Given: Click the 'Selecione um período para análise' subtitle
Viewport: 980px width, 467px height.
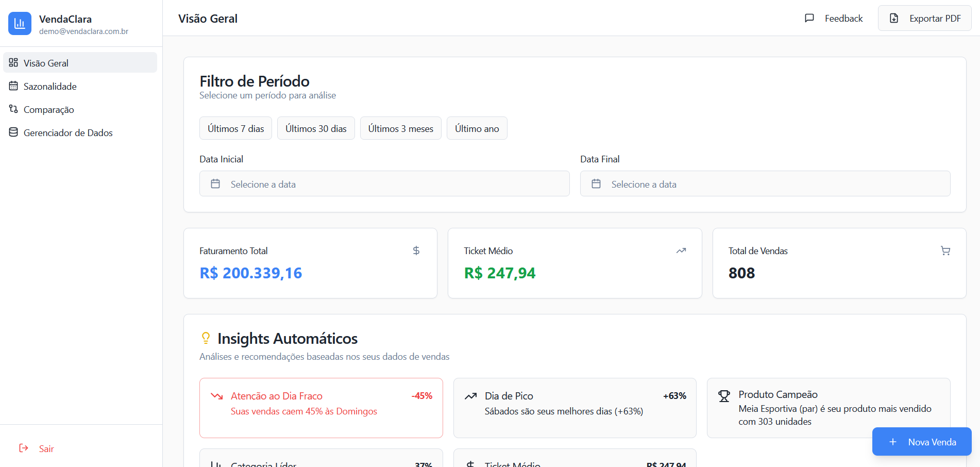Looking at the screenshot, I should [x=267, y=95].
